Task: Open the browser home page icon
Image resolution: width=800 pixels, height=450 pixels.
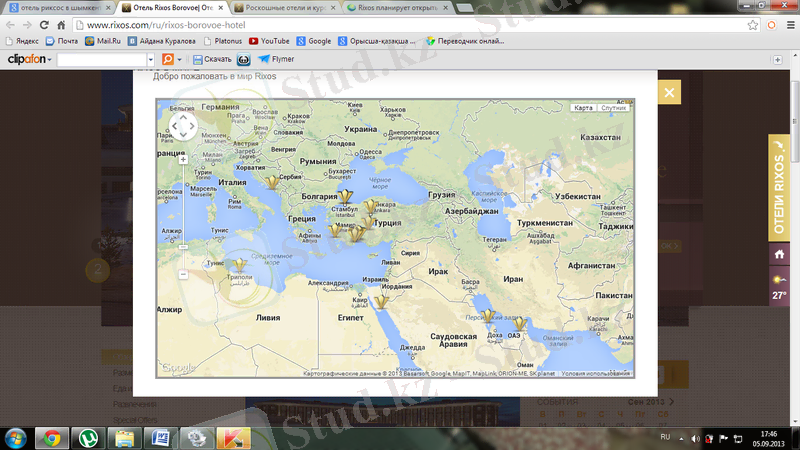Action: [61, 24]
